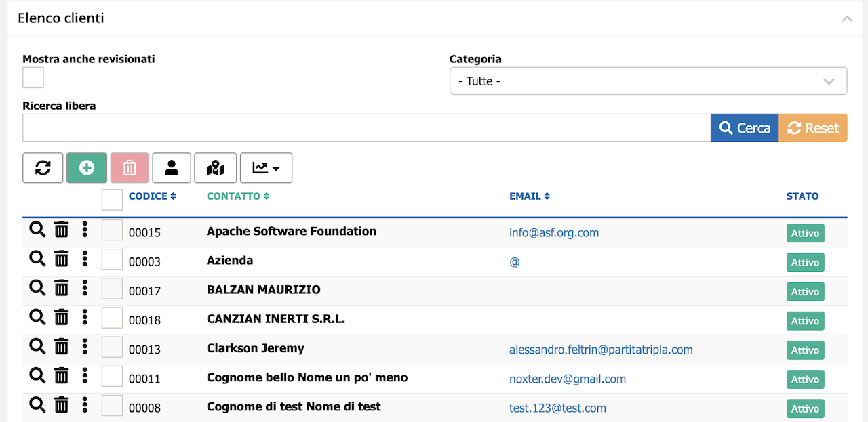Open the chart statistics dropdown button
868x422 pixels.
coord(266,168)
